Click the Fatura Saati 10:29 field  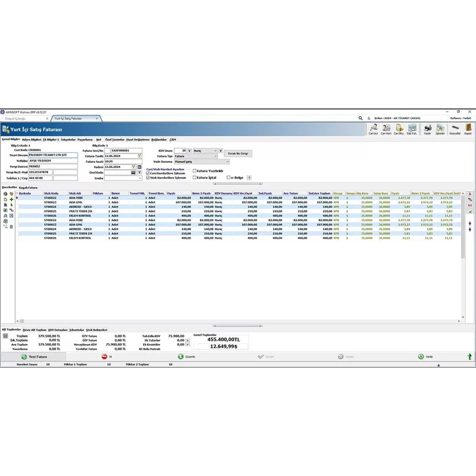(123, 161)
